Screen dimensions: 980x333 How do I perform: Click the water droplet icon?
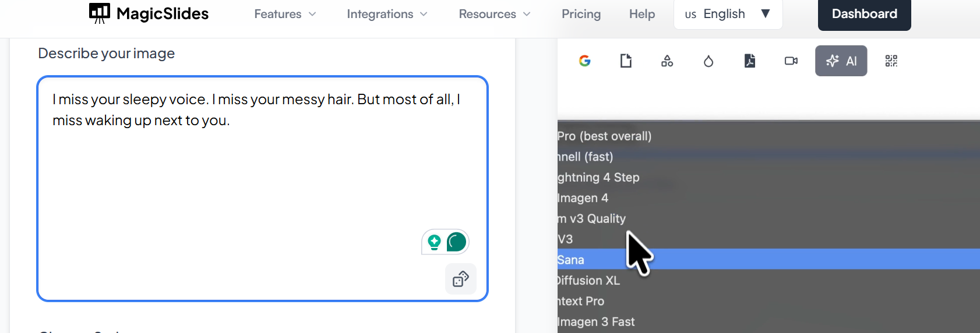(x=708, y=61)
